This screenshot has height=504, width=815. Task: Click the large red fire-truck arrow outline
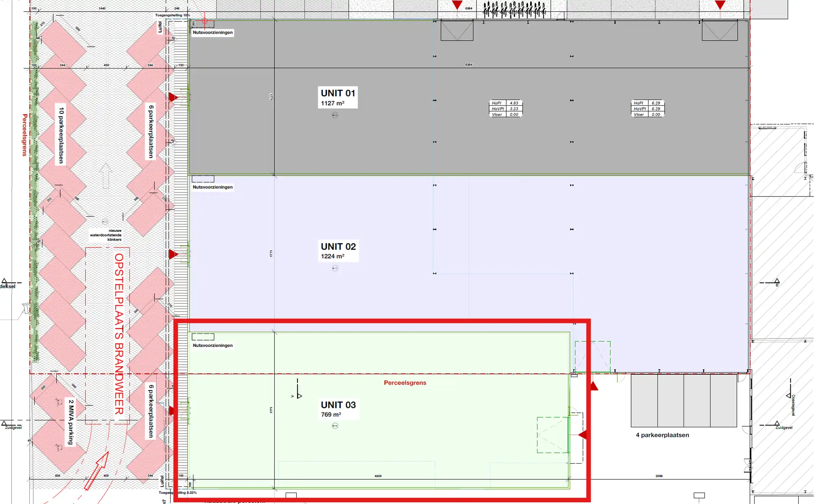97,471
